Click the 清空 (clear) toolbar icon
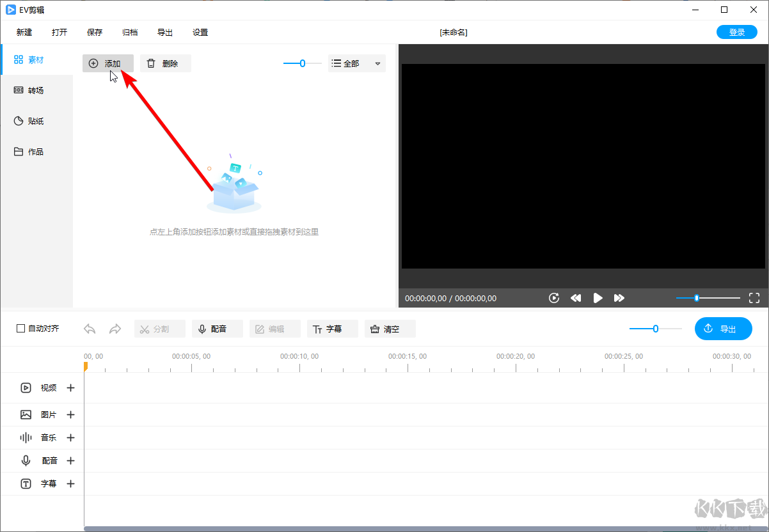769x532 pixels. tap(390, 328)
